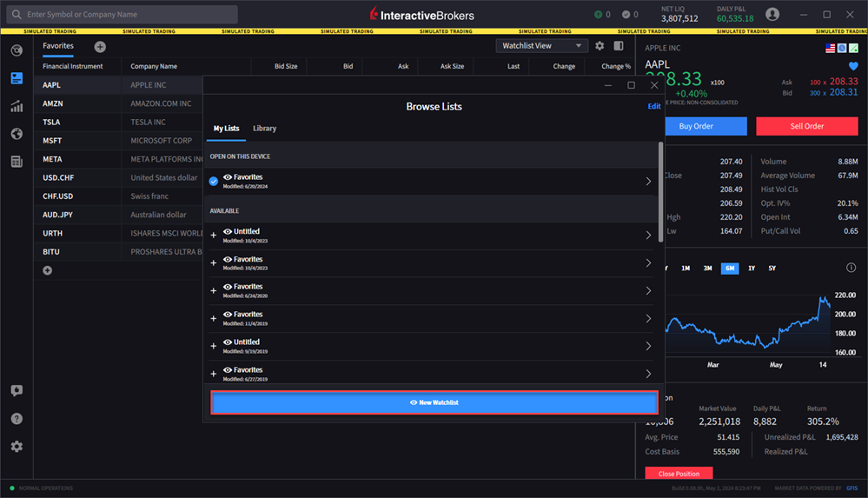Expand Favorites modified 11/4/2019 chevron
Viewport: 868px width, 498px height.
(648, 318)
